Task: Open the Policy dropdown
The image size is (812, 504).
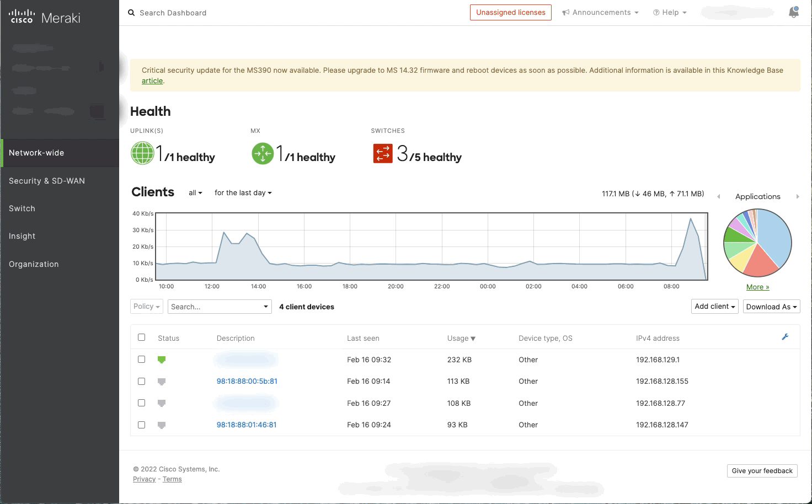Action: (x=146, y=306)
